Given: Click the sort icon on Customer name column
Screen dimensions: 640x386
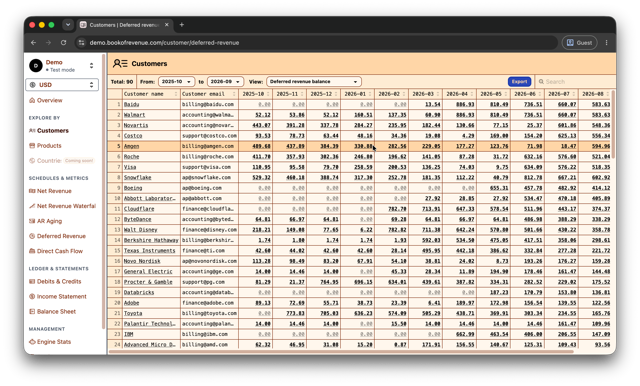Looking at the screenshot, I should [176, 94].
